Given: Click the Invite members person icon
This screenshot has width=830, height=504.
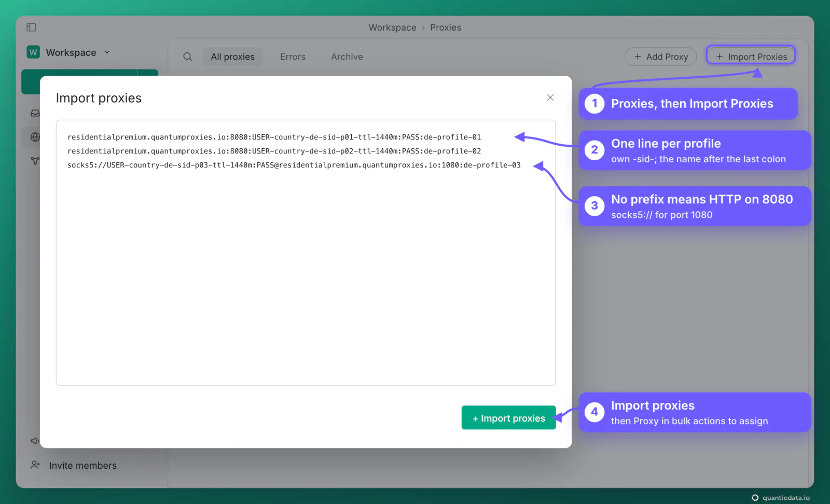Looking at the screenshot, I should [35, 465].
